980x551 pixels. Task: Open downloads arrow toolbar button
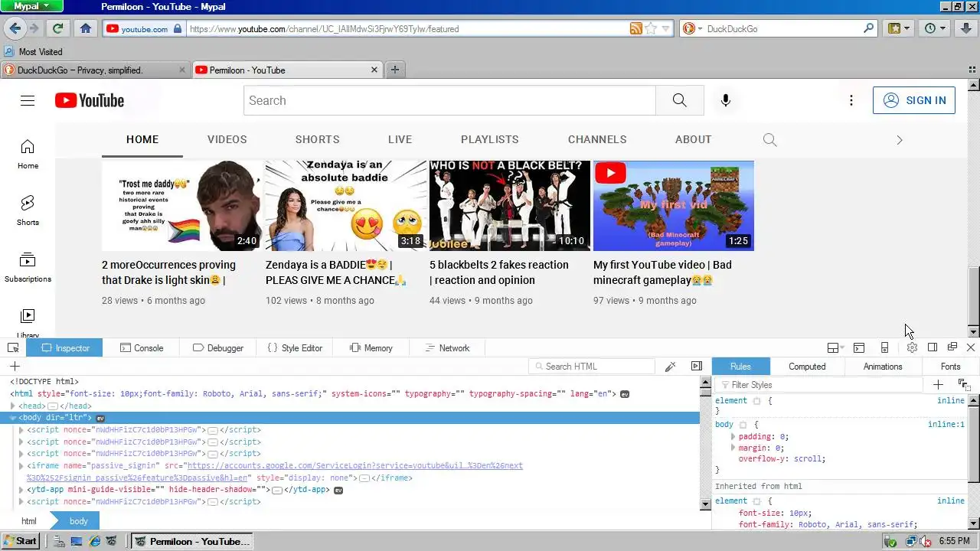pyautogui.click(x=965, y=28)
